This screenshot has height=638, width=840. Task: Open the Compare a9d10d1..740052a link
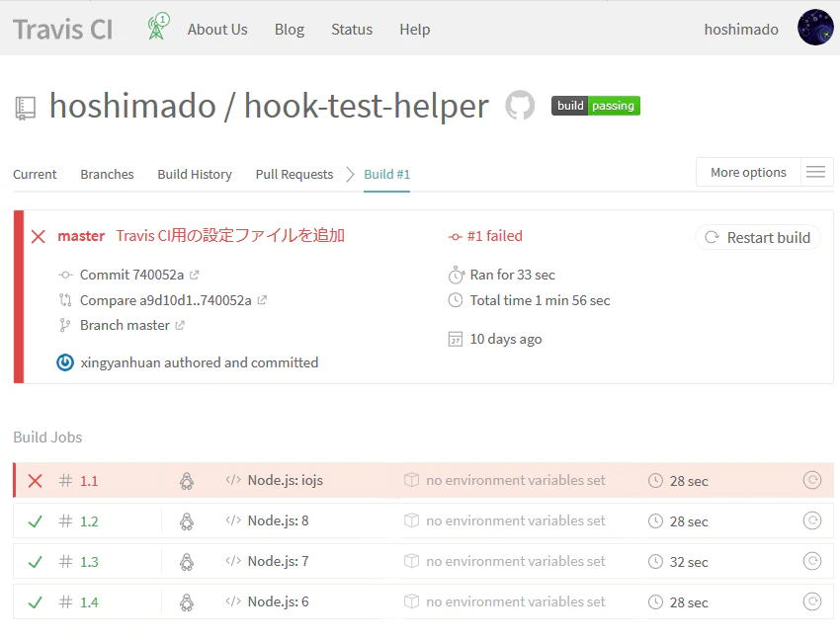(166, 300)
